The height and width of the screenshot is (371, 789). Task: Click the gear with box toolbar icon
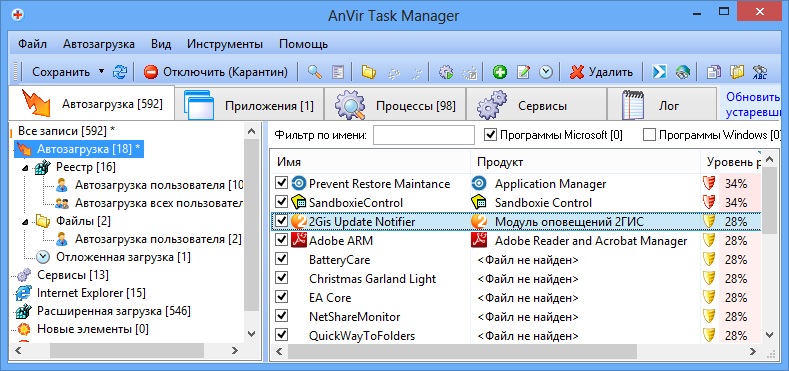470,72
